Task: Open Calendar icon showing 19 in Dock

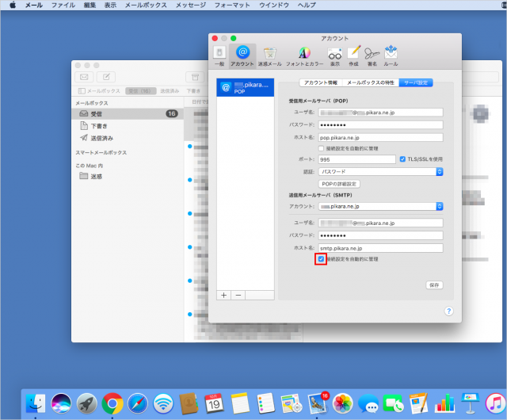Action: [214, 403]
